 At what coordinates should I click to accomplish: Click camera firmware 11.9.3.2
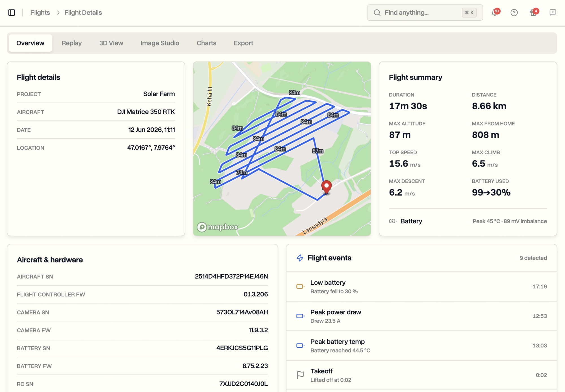point(258,330)
